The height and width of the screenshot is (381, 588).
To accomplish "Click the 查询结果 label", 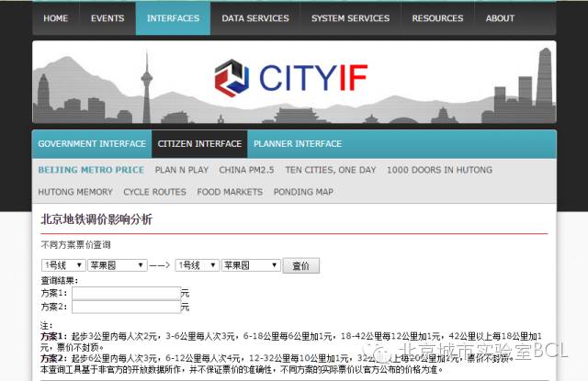I will pyautogui.click(x=59, y=281).
